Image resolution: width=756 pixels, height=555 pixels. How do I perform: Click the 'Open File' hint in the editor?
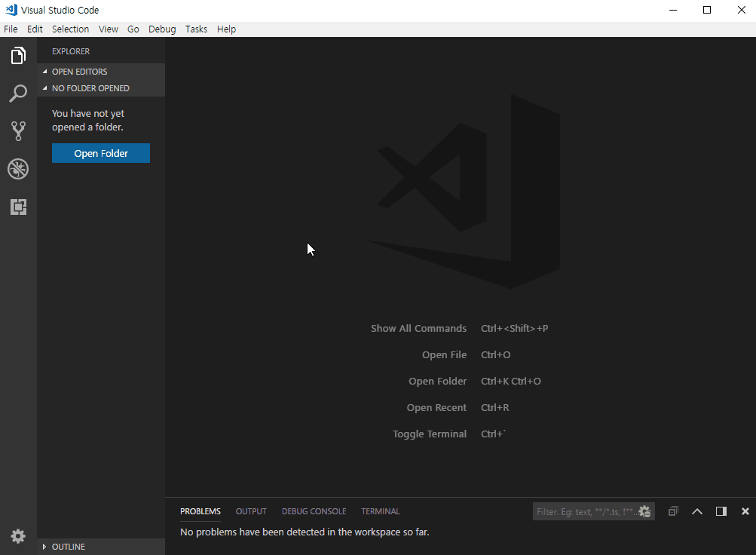pyautogui.click(x=444, y=355)
